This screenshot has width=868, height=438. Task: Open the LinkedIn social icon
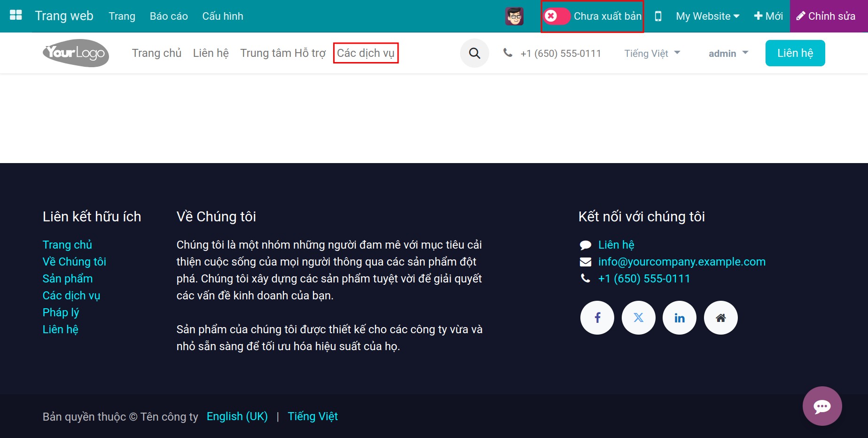680,318
